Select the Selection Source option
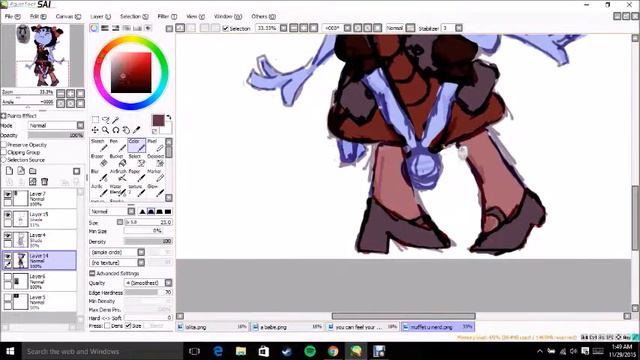 [x=4, y=160]
